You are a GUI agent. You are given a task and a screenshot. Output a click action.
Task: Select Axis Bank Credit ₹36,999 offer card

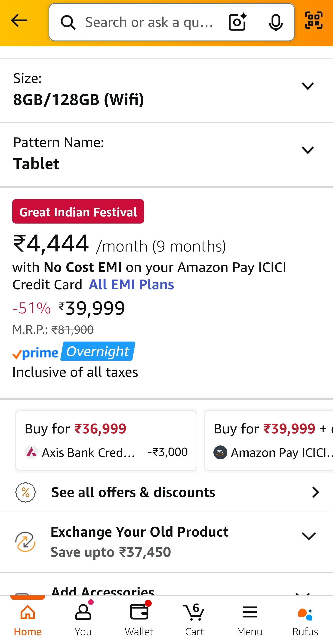coord(106,440)
